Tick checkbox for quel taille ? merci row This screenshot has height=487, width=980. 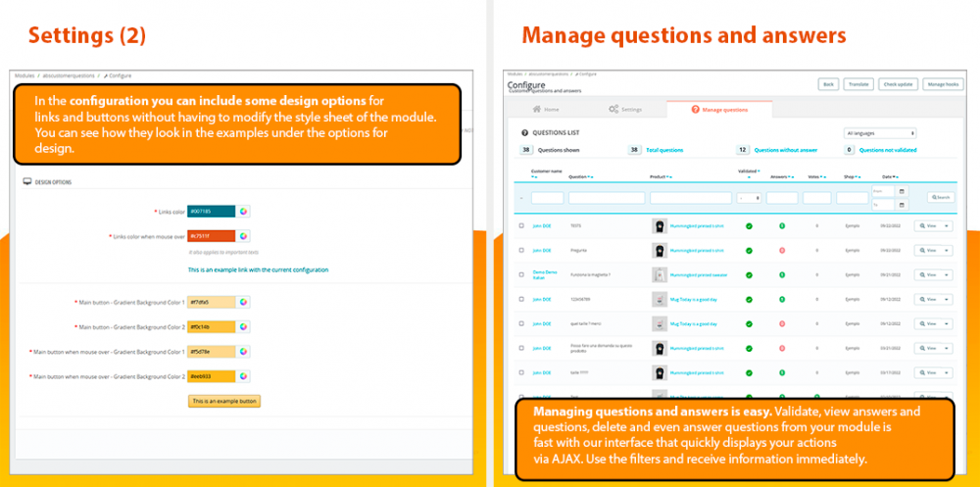(521, 323)
